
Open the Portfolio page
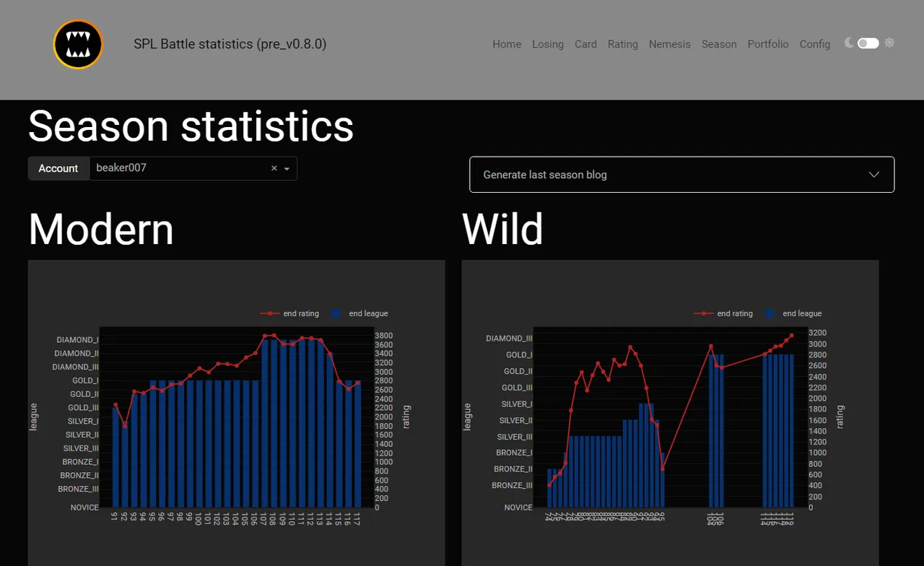coord(768,44)
